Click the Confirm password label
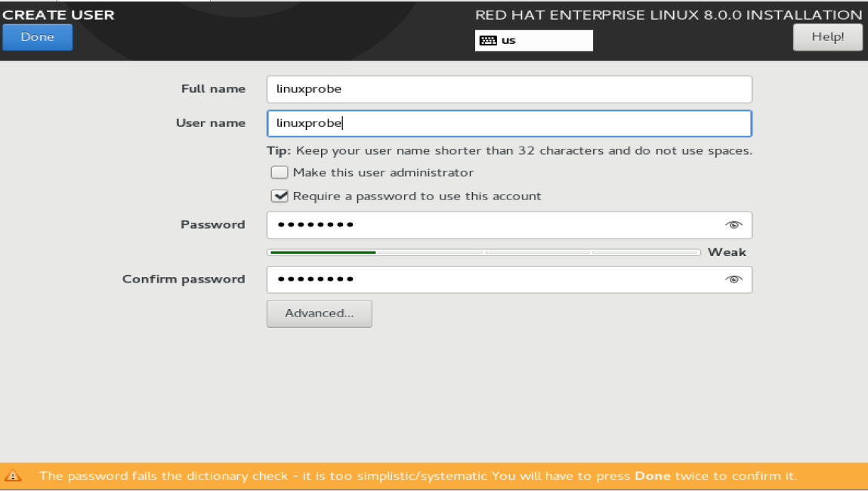Image resolution: width=868 pixels, height=491 pixels. point(184,279)
